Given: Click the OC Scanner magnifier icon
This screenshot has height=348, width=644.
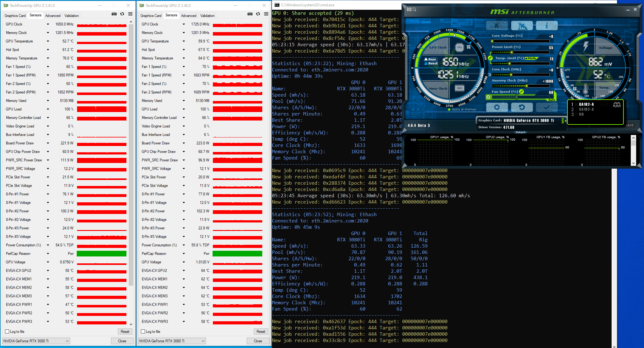Looking at the screenshot, I should (x=414, y=9).
